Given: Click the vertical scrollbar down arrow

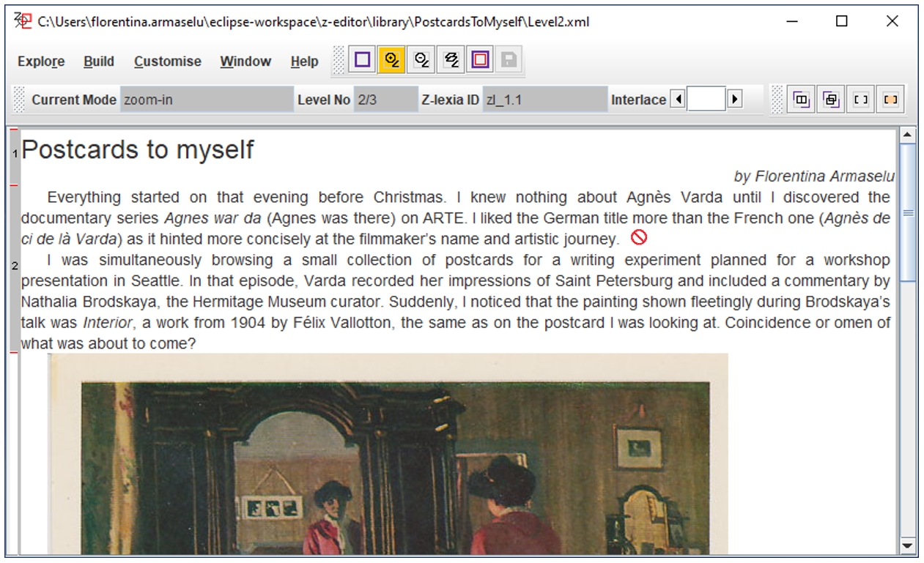Looking at the screenshot, I should 907,545.
